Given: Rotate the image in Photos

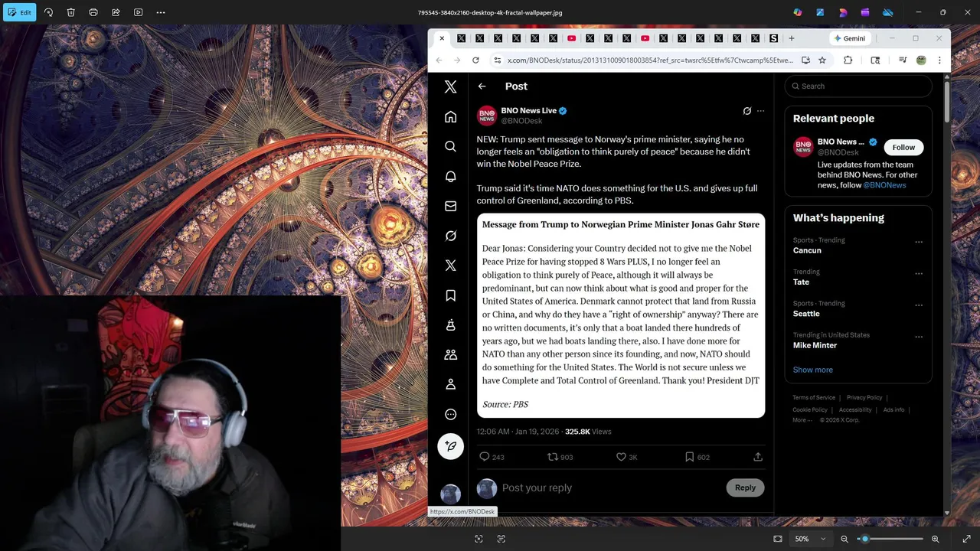Looking at the screenshot, I should point(48,12).
